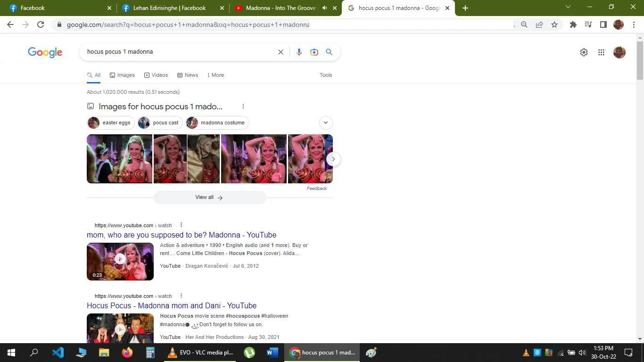Show next images in the carousel
This screenshot has height=362, width=644.
point(333,159)
